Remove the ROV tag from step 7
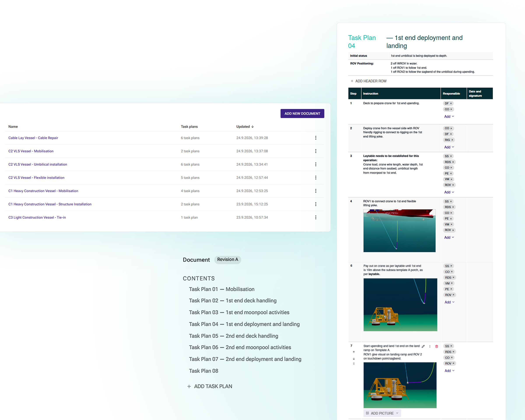 (453, 364)
